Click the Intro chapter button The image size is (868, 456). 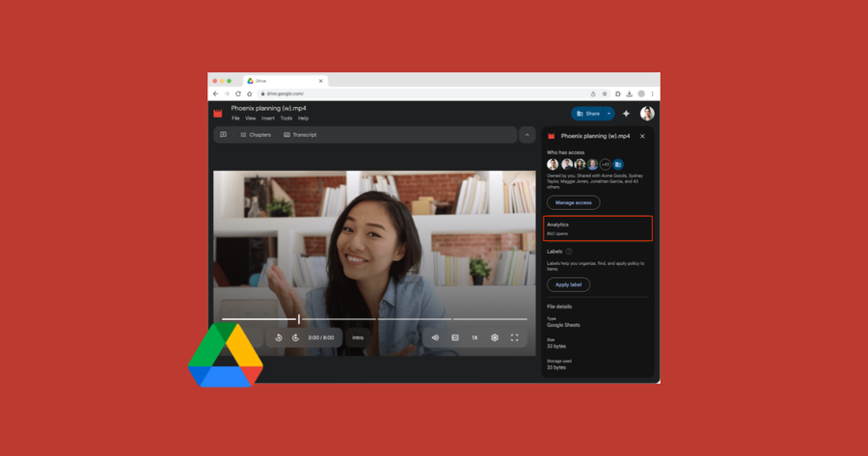tap(358, 337)
